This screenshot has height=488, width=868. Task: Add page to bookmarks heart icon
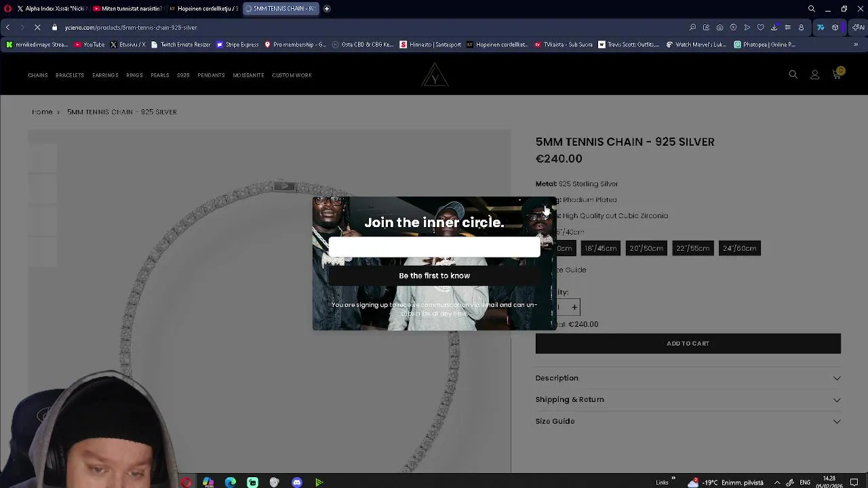(x=760, y=27)
